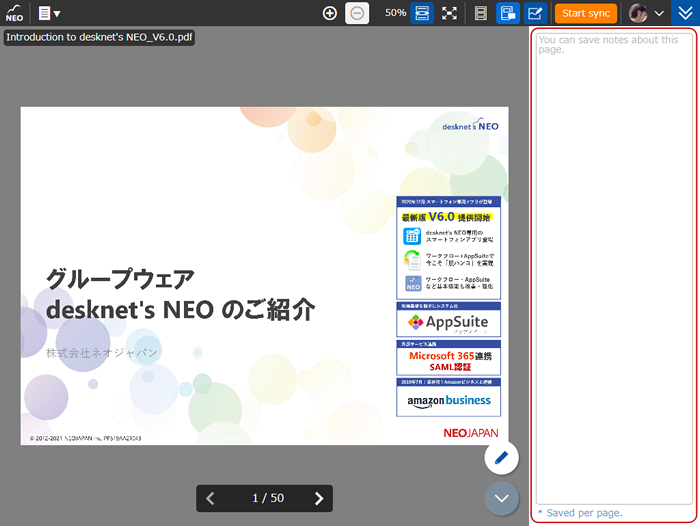700x526 pixels.
Task: Click the Microsoft 365 SAML banner
Action: 449,358
